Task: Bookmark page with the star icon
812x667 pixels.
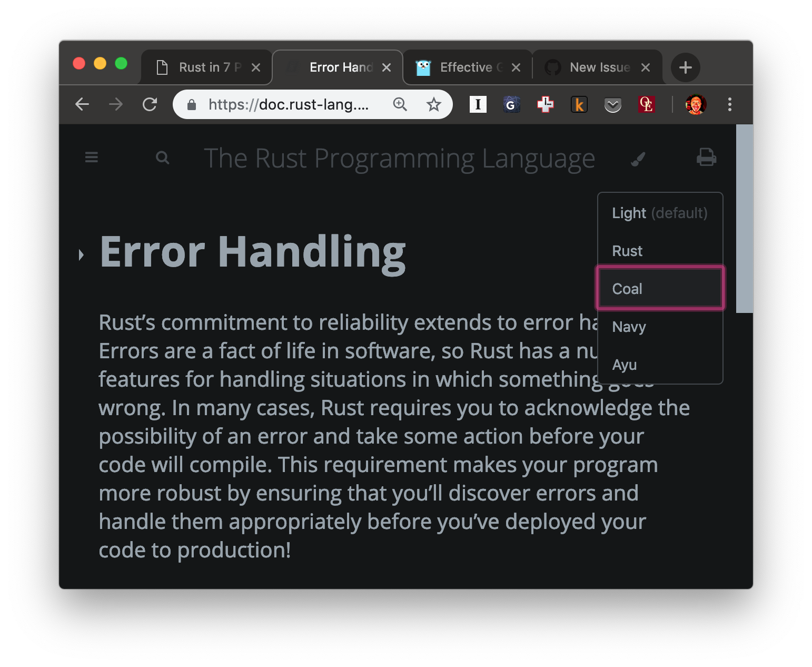Action: point(434,104)
